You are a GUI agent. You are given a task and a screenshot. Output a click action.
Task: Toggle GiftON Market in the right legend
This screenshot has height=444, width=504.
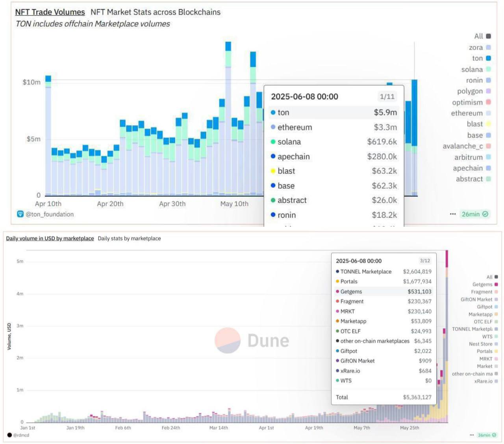pyautogui.click(x=479, y=300)
